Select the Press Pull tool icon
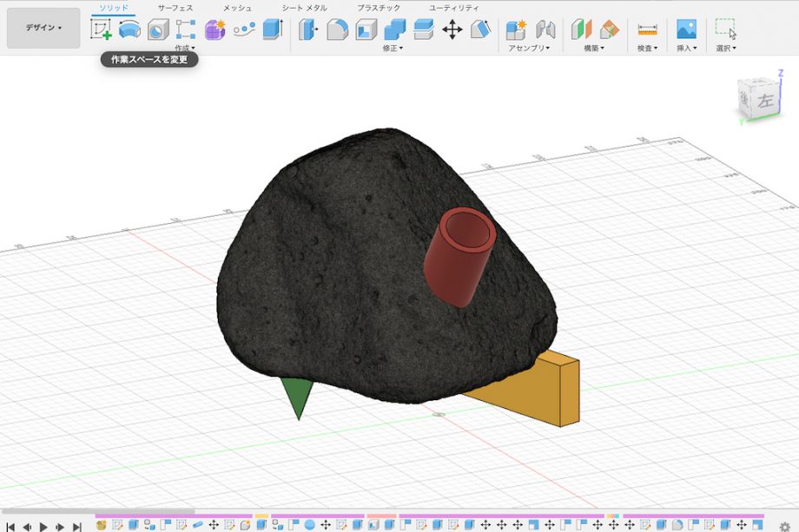The height and width of the screenshot is (532, 799). [307, 30]
